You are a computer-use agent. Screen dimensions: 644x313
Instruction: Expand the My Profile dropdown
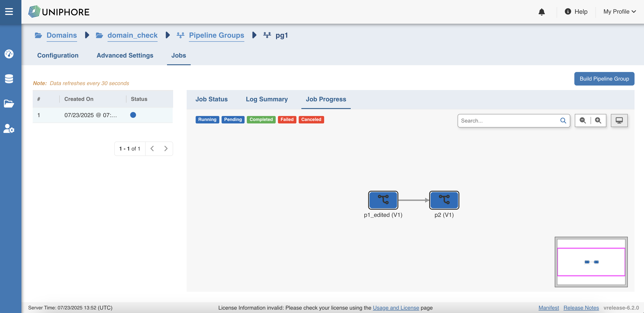coord(619,12)
